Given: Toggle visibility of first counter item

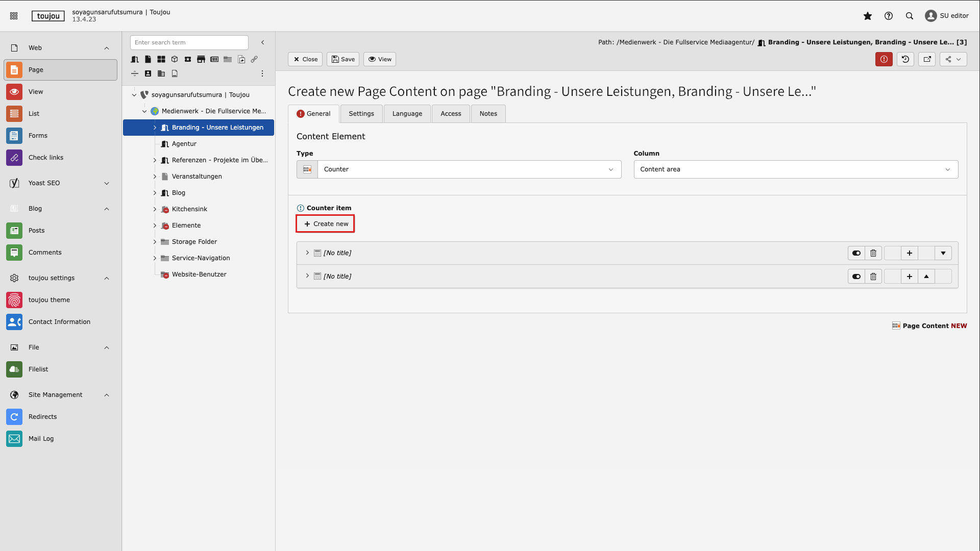Looking at the screenshot, I should 856,253.
